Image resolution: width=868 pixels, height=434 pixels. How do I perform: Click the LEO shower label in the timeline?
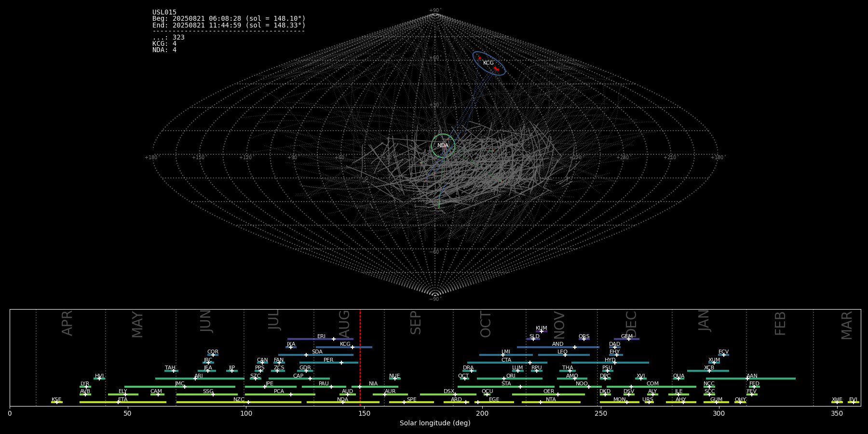(x=563, y=352)
